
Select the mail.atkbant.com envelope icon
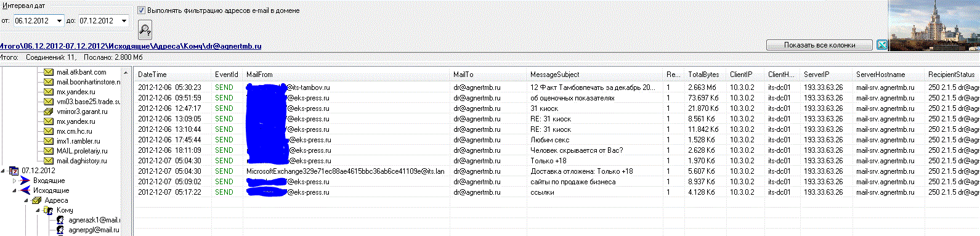49,72
